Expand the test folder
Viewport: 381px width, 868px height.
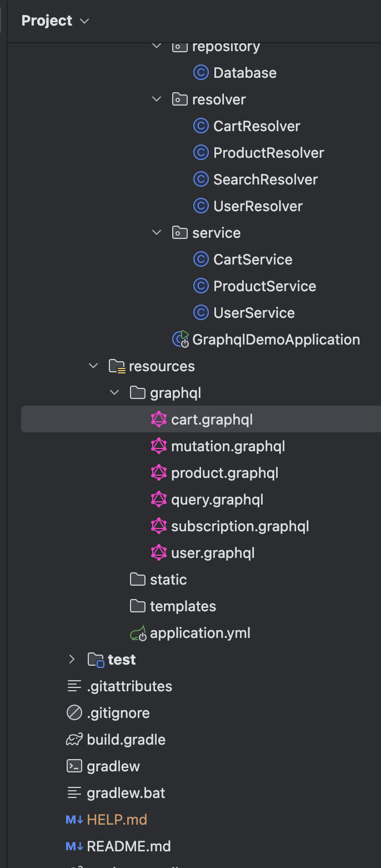(72, 660)
